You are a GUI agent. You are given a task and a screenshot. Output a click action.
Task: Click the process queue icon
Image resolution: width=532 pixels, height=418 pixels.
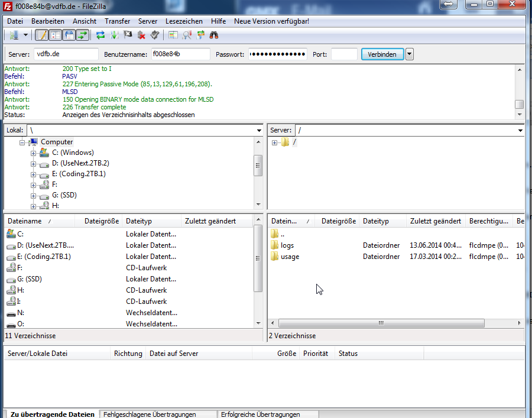click(114, 35)
